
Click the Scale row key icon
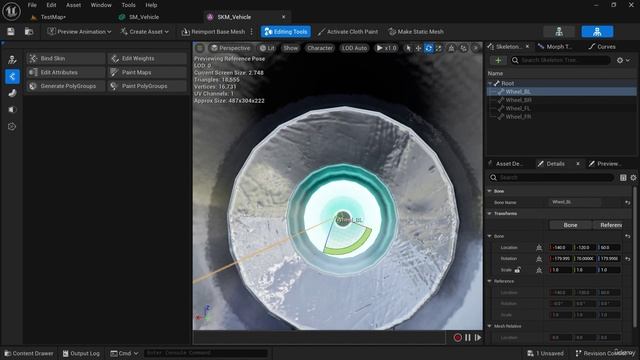539,270
